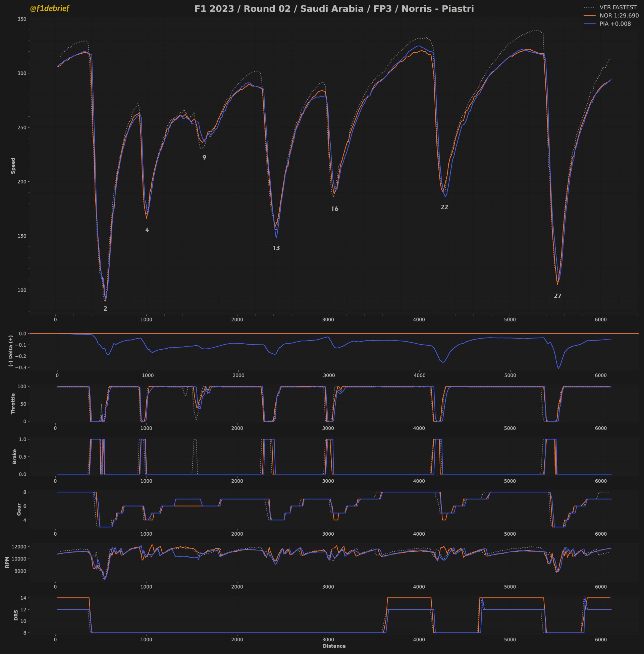Click the @f1debrief watermark handle
The image size is (644, 654).
pos(49,9)
